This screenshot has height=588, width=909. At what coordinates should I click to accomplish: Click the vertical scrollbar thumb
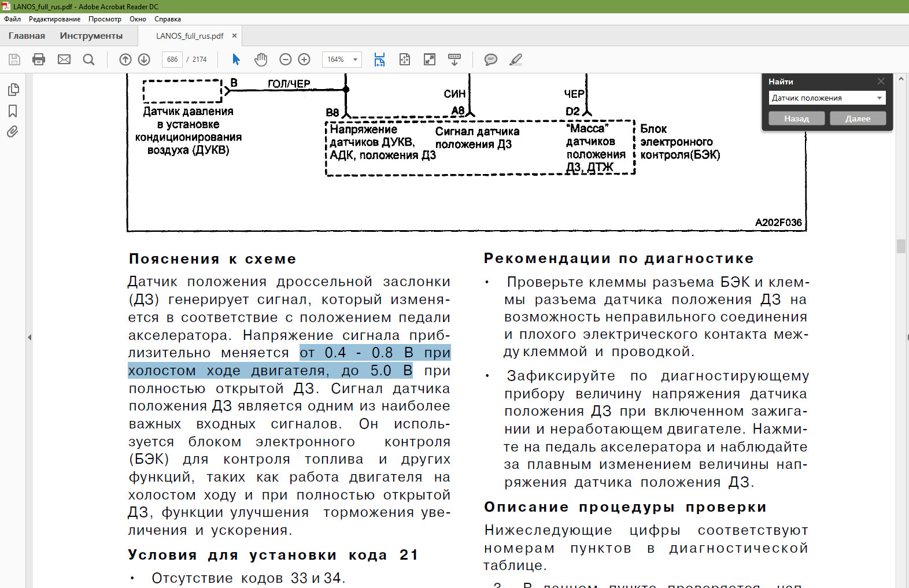coord(901,246)
